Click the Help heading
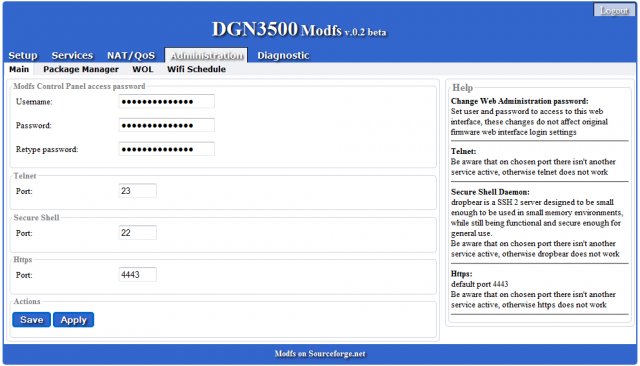The height and width of the screenshot is (366, 640). [x=462, y=88]
